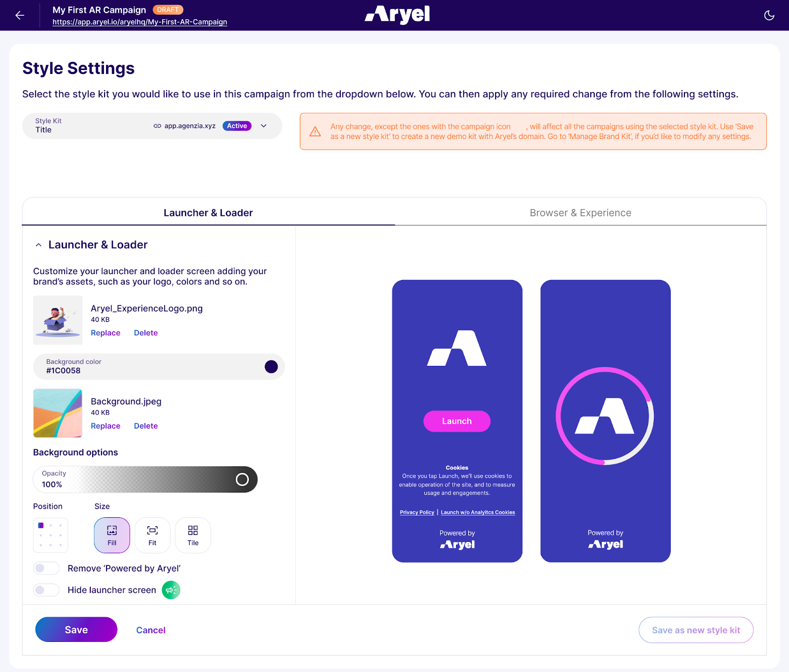Click the Aryel logo in header

(x=397, y=15)
